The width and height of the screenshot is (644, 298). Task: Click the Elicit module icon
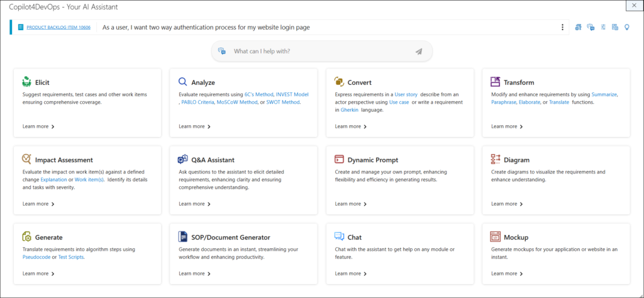26,82
